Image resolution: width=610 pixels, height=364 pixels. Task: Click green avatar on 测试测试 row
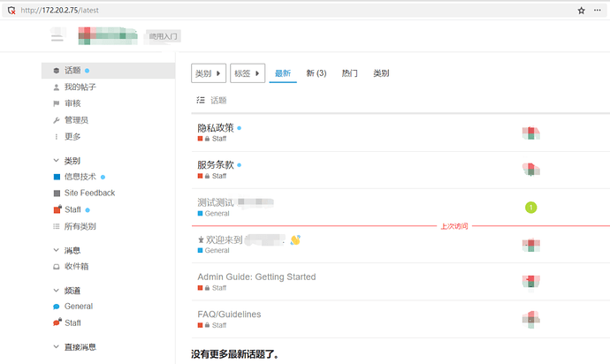[x=531, y=208]
